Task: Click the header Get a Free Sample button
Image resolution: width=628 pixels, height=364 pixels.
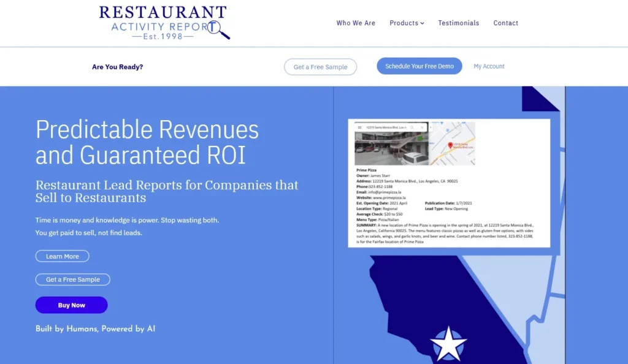Action: (x=320, y=67)
